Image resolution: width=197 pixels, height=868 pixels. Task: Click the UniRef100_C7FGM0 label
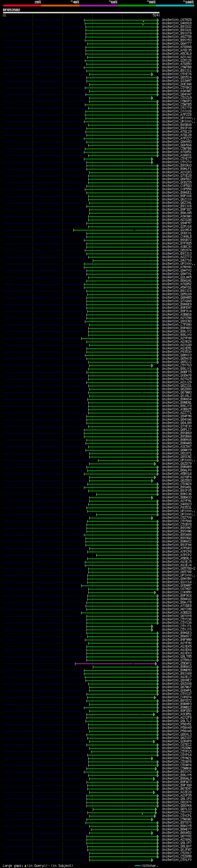[x=177, y=325]
